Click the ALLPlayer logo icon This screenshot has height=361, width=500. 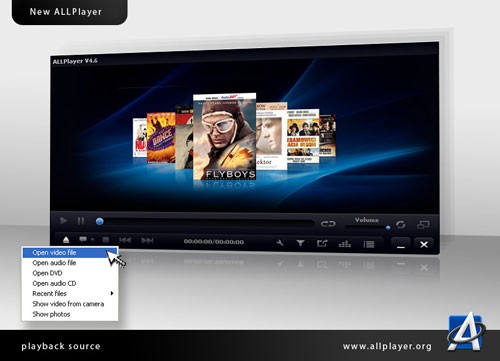[x=466, y=332]
